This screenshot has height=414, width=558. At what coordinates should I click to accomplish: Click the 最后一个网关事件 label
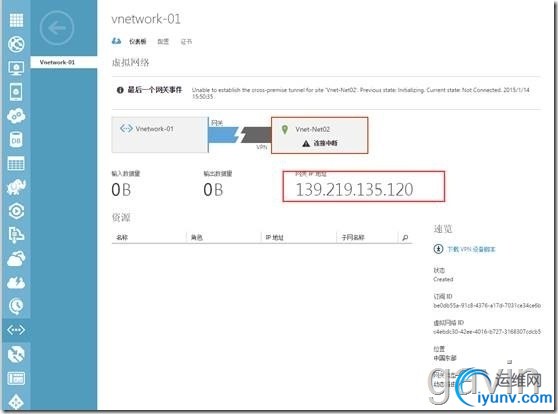click(x=155, y=90)
